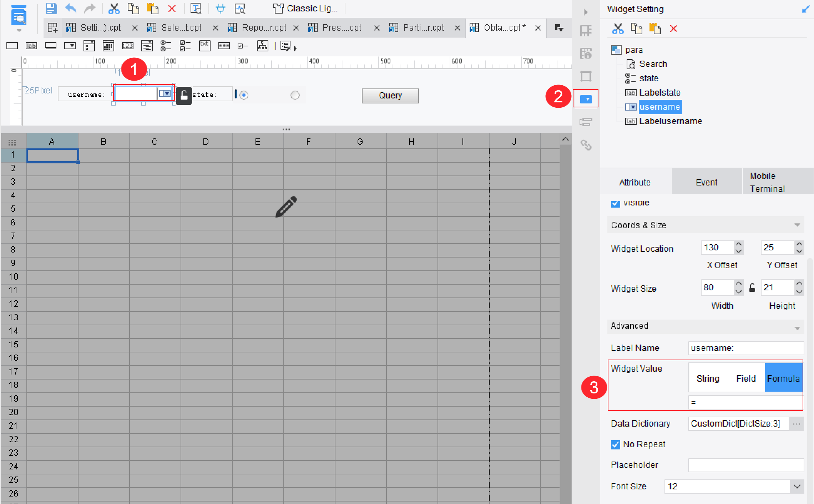
Task: Click the Save report icon
Action: [x=51, y=8]
